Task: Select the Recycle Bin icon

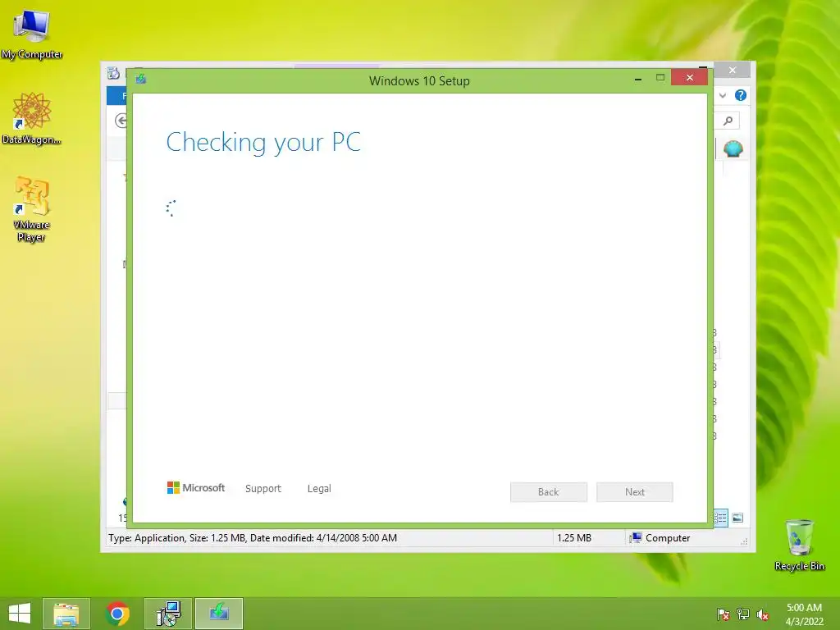Action: point(799,545)
